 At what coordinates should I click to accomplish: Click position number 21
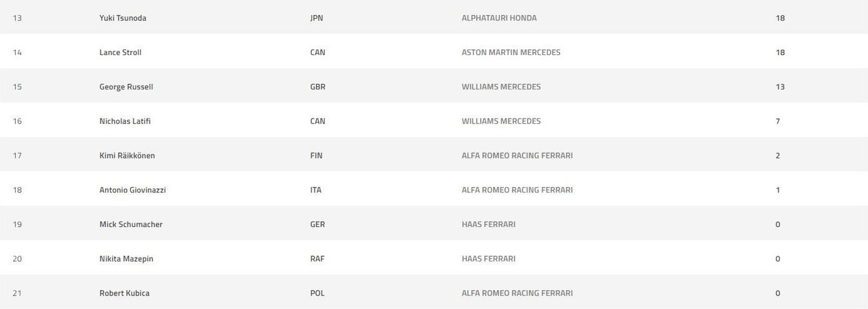pyautogui.click(x=18, y=293)
